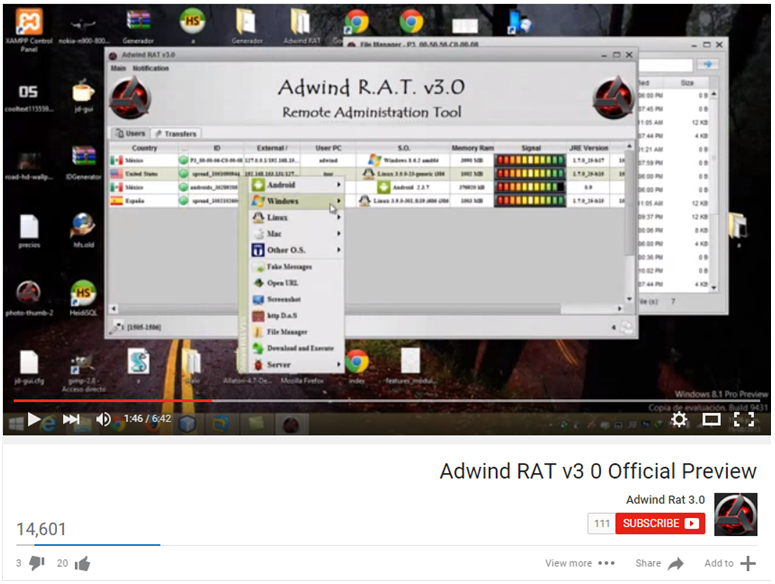Add video to a playlist
The image size is (775, 584).
[x=730, y=563]
